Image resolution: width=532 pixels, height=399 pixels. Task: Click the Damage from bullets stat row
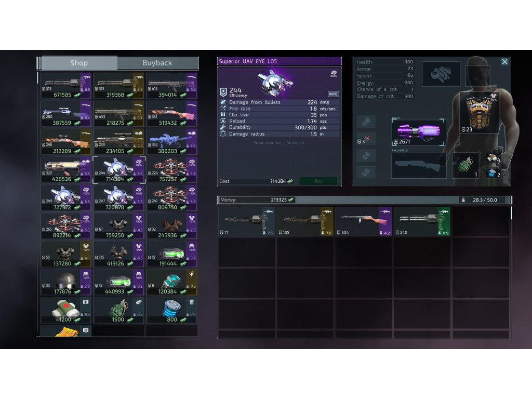[279, 102]
